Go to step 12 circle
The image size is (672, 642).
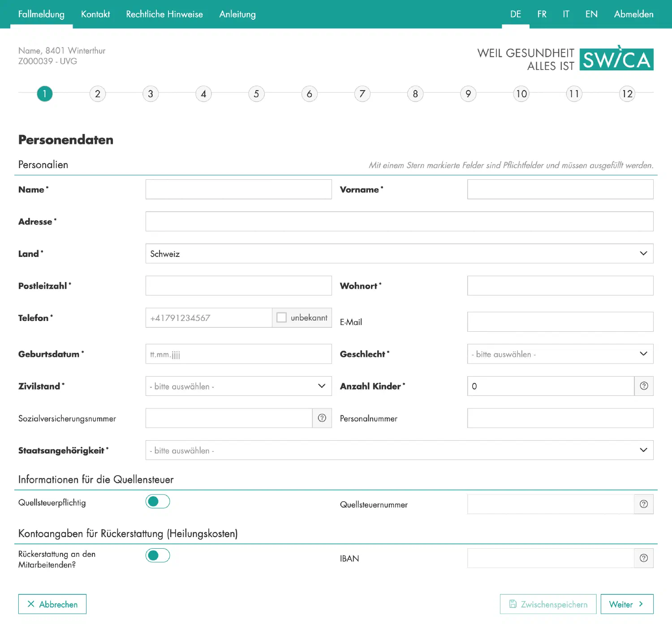627,94
